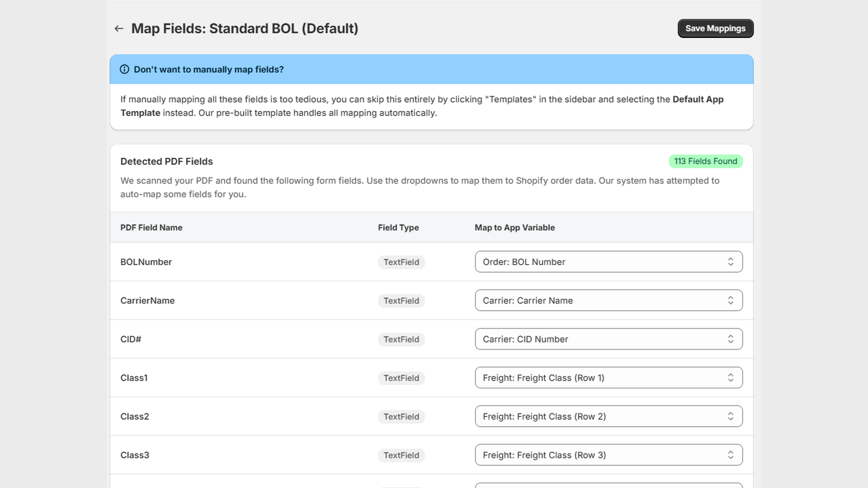Image resolution: width=868 pixels, height=488 pixels.
Task: Click the TextField badge in Class2 row
Action: pyautogui.click(x=401, y=417)
